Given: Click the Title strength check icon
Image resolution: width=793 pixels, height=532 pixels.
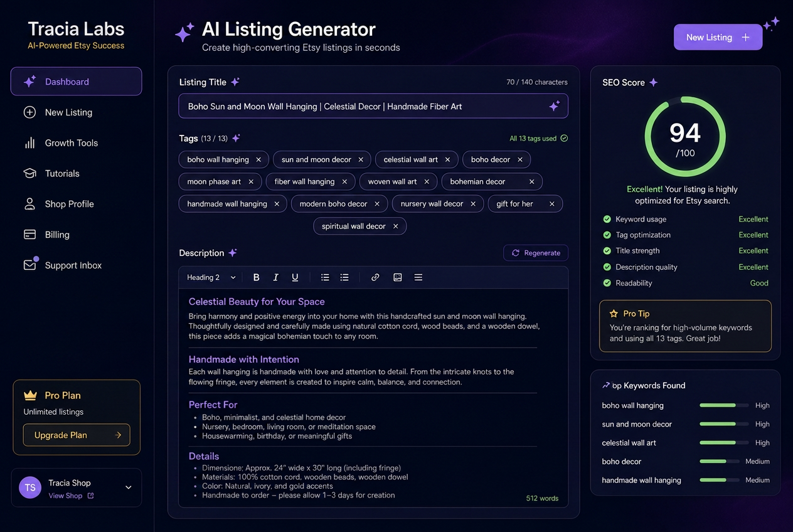Looking at the screenshot, I should [x=607, y=251].
